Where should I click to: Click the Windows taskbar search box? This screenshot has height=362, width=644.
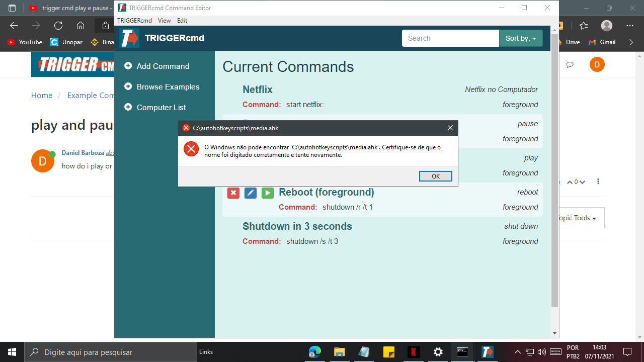click(x=110, y=352)
